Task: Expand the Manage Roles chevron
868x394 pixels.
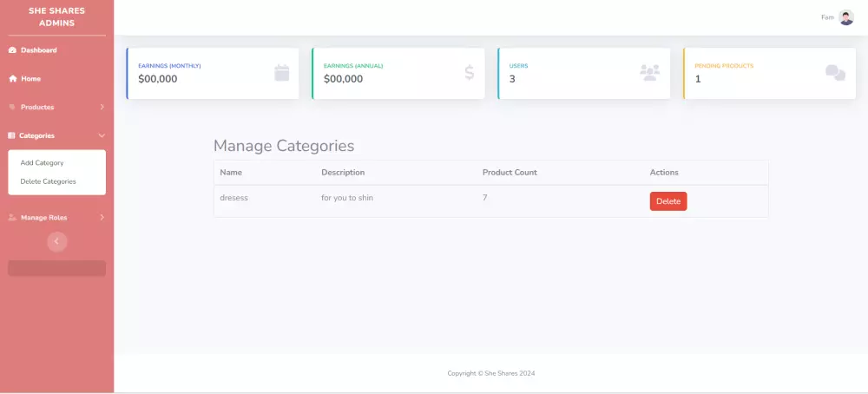Action: pos(102,218)
